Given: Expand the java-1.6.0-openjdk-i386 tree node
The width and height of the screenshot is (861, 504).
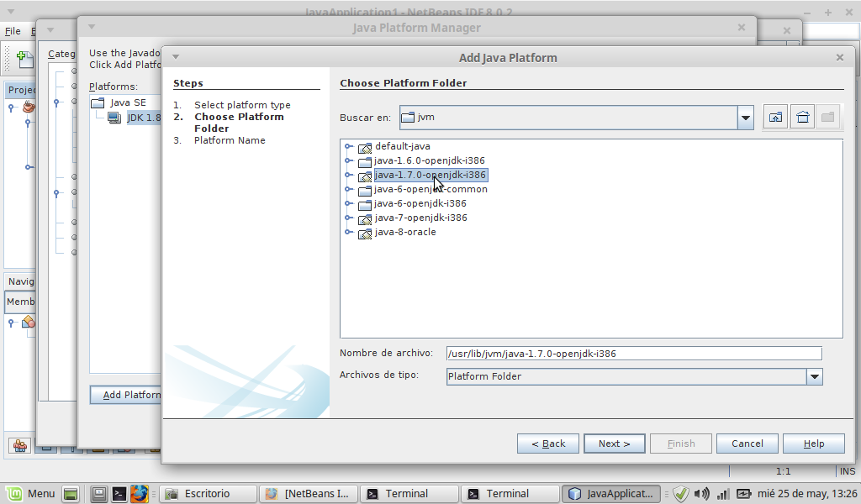Looking at the screenshot, I should (348, 161).
